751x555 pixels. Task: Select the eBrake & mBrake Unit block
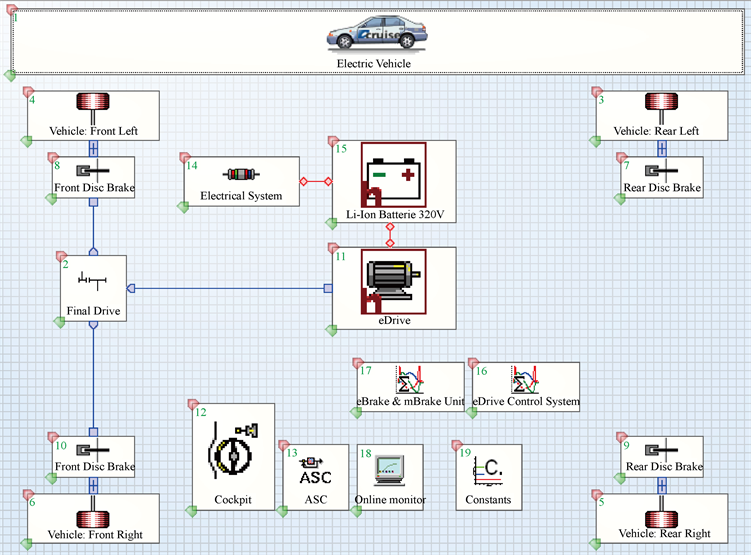point(410,384)
